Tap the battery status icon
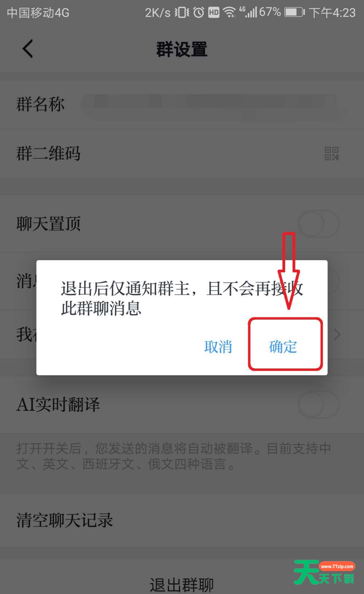364x594 pixels. click(294, 12)
